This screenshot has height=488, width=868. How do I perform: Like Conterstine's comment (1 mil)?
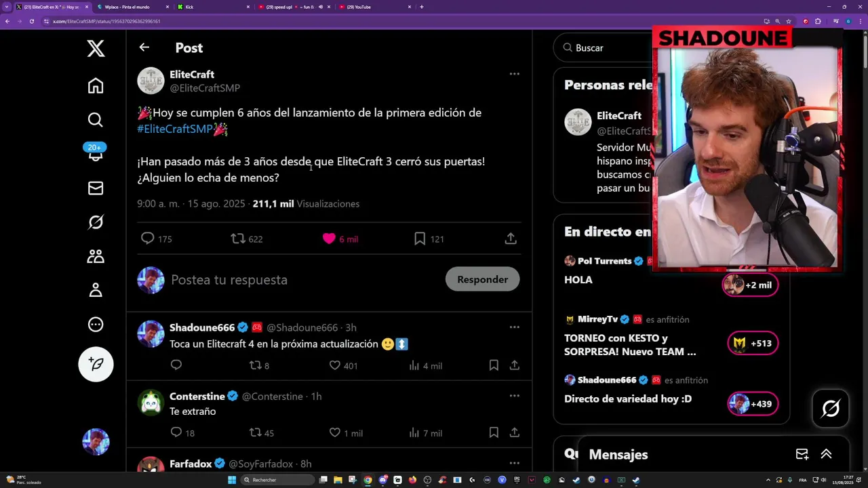(346, 432)
